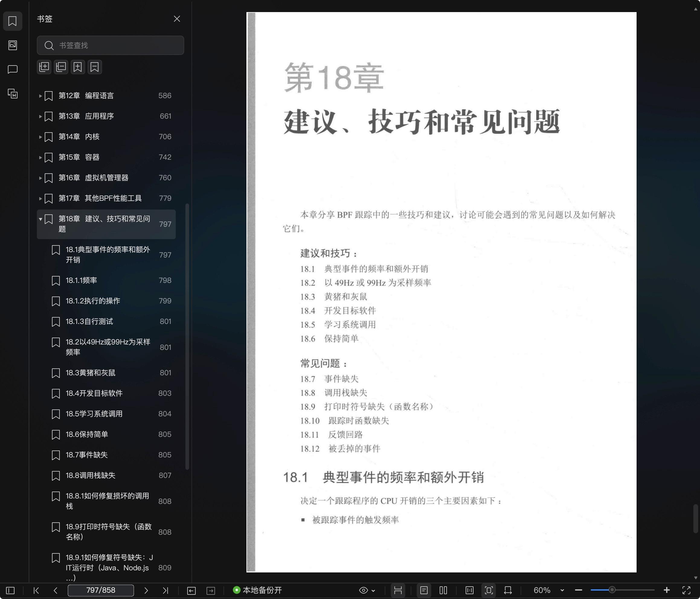
Task: Go to last page icon
Action: 165,590
